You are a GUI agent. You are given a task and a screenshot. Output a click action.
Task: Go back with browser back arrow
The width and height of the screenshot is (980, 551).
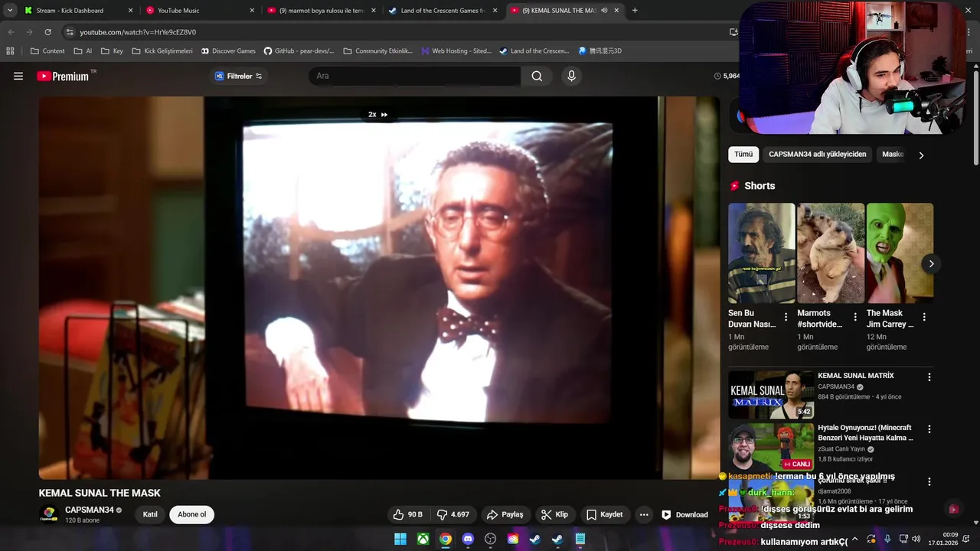11,32
